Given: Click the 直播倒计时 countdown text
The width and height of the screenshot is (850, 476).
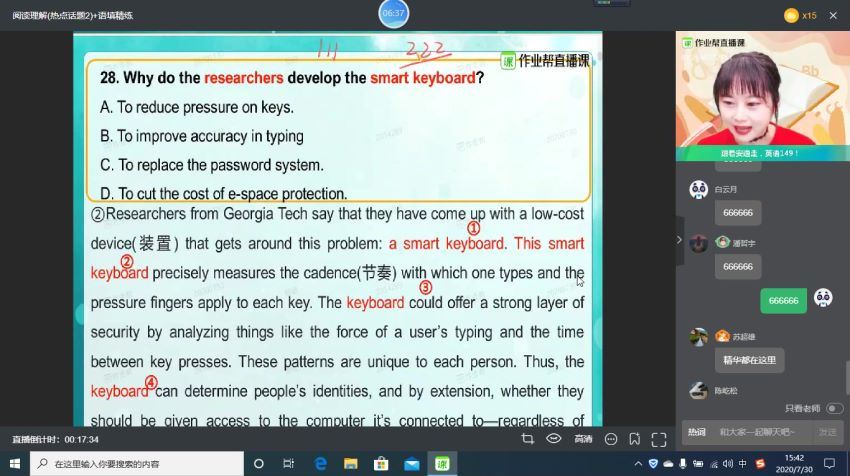Looking at the screenshot, I should tap(55, 440).
